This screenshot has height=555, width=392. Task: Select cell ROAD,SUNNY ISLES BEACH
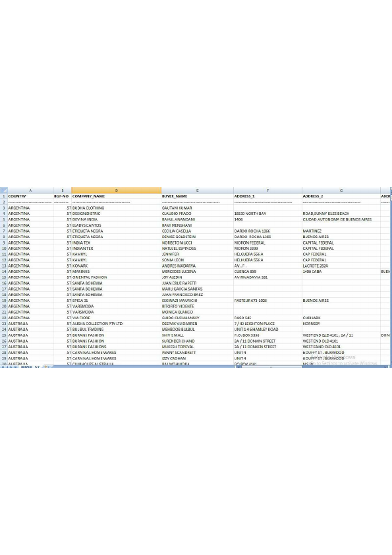pyautogui.click(x=341, y=214)
